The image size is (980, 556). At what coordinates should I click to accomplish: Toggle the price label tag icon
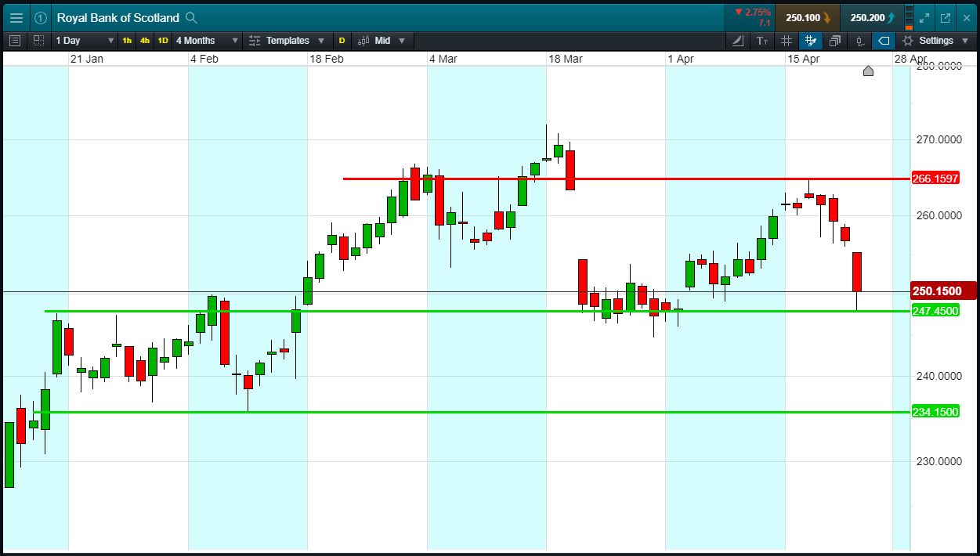884,41
